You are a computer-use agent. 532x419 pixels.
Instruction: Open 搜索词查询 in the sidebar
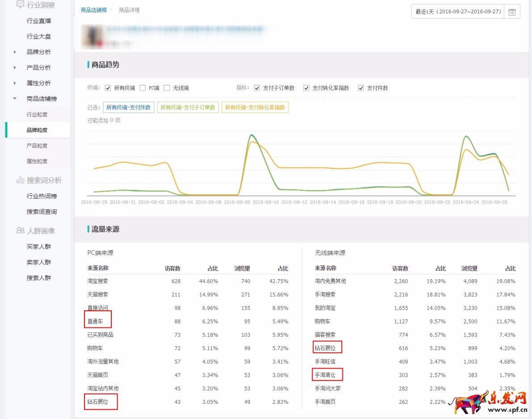point(42,212)
